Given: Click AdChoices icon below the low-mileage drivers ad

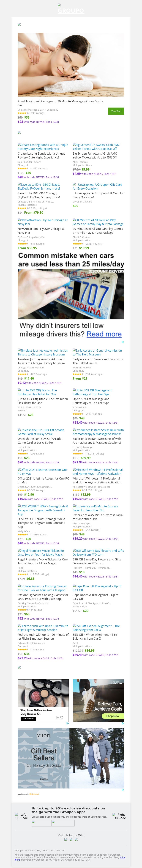Looking at the screenshot, I should pos(123,342).
